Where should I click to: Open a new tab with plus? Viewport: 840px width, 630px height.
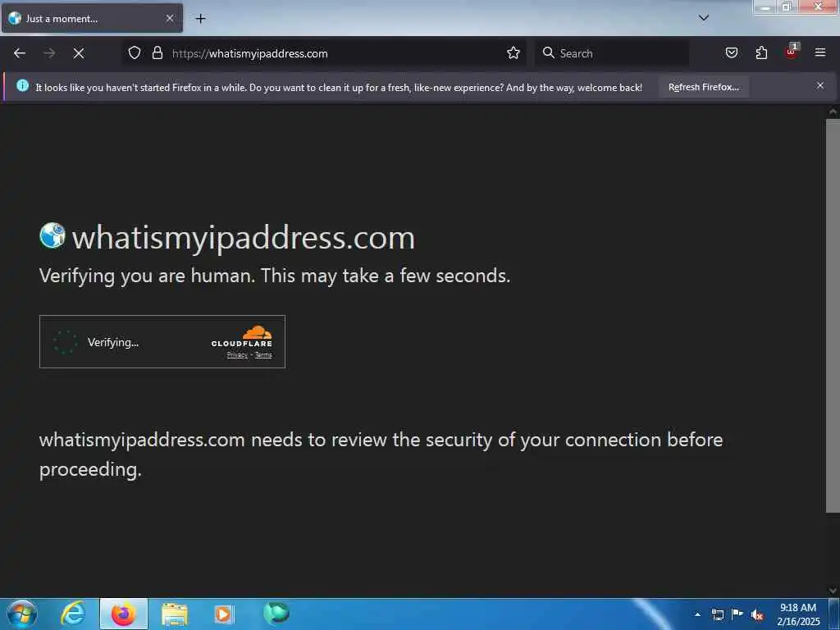(200, 19)
